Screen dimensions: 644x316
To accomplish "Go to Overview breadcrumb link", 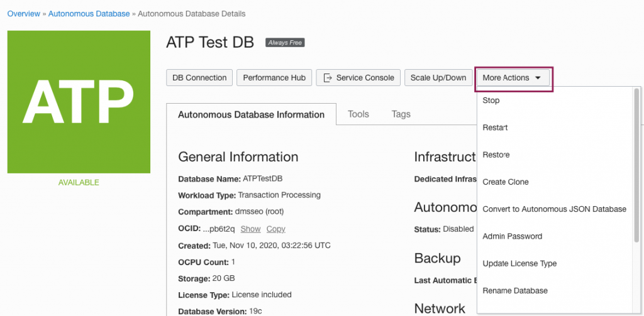I will (24, 14).
